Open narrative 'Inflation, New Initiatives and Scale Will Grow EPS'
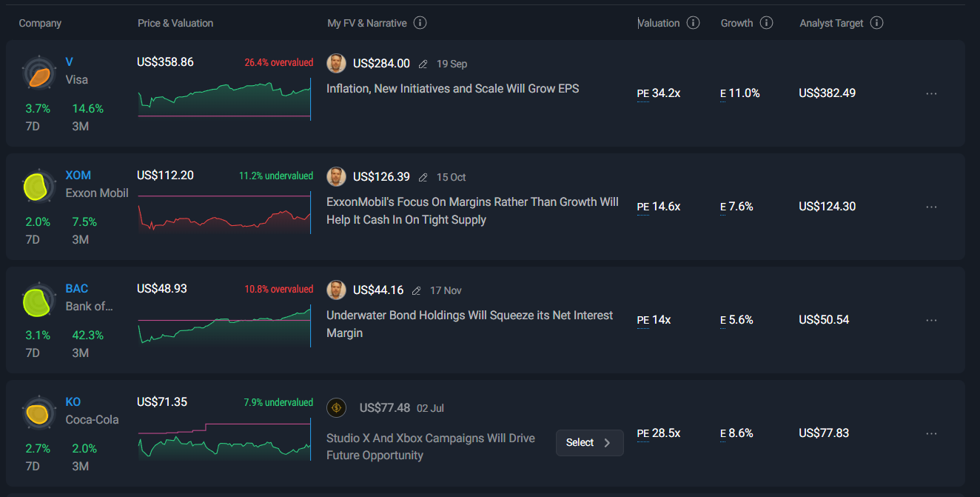This screenshot has height=497, width=980. pos(453,89)
